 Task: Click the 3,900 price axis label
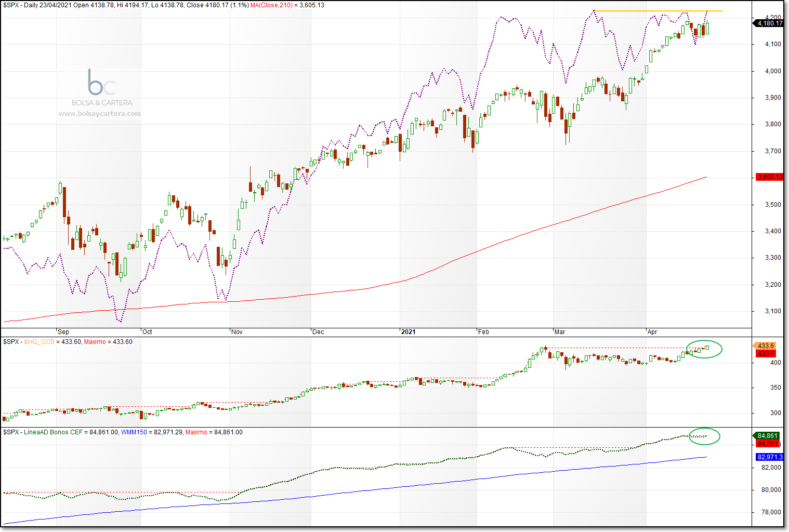tap(773, 98)
